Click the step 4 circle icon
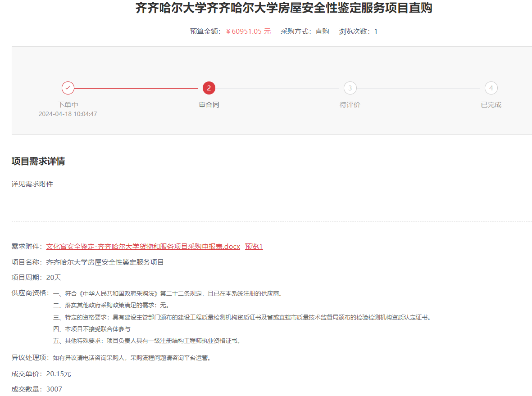Image resolution: width=532 pixels, height=396 pixels. tap(491, 88)
